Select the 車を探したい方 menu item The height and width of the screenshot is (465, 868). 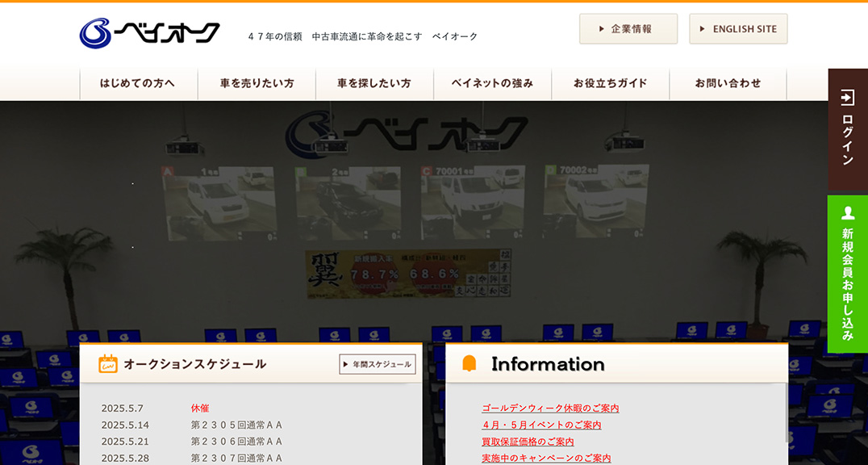pos(375,84)
